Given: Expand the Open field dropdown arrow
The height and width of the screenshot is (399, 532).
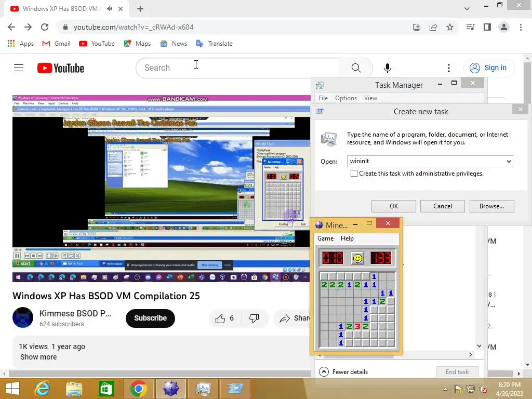Looking at the screenshot, I should (509, 162).
